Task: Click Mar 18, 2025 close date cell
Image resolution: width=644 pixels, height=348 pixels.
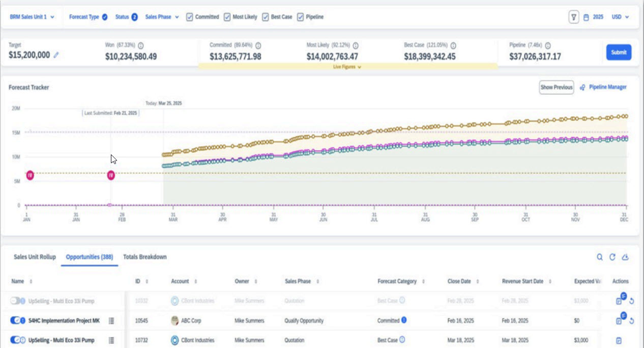Action: tap(461, 340)
